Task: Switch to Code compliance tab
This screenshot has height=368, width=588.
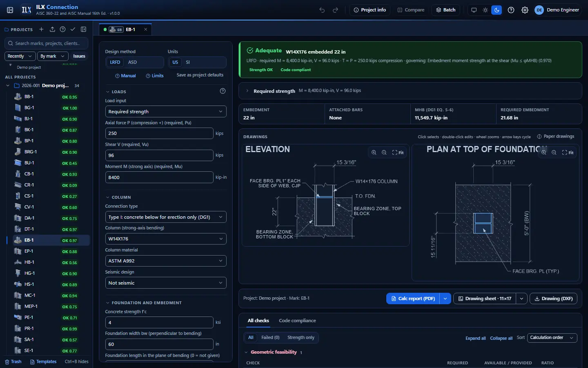Action: click(x=297, y=321)
